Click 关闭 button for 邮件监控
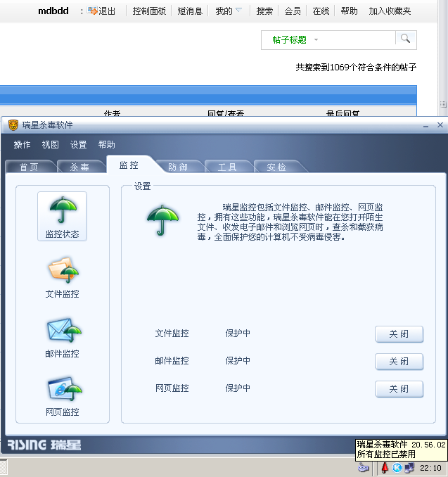 coord(399,362)
